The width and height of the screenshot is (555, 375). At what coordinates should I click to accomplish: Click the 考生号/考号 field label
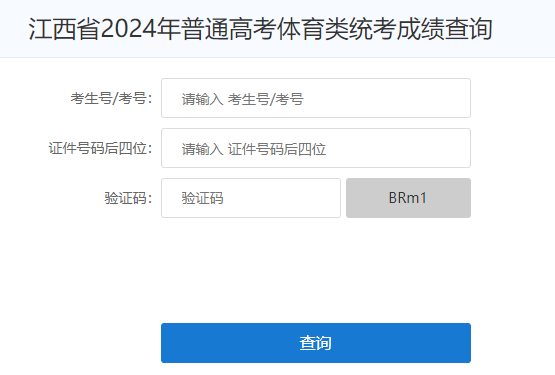(x=111, y=98)
